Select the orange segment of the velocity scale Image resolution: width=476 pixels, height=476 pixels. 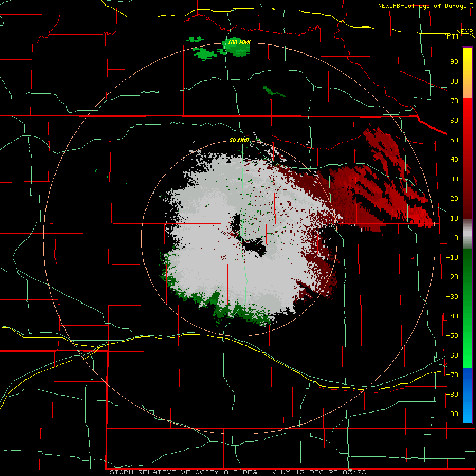pos(467,89)
